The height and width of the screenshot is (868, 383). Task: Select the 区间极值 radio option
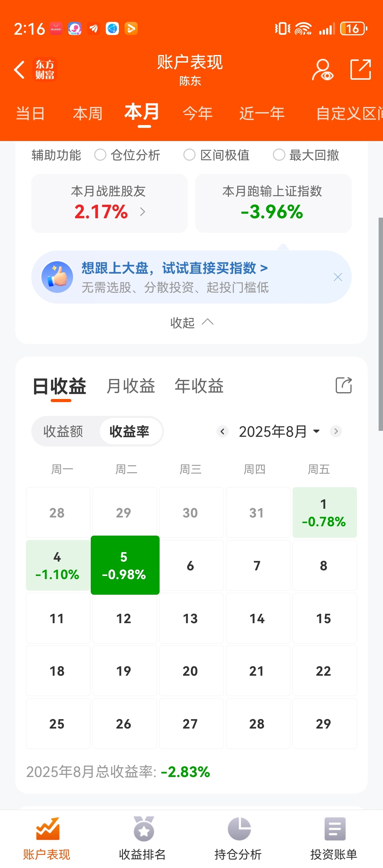coord(189,155)
